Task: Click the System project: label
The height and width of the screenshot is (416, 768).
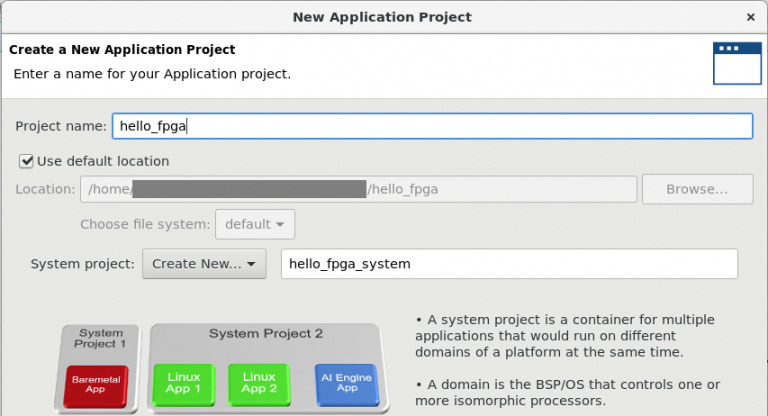Action: pos(82,264)
